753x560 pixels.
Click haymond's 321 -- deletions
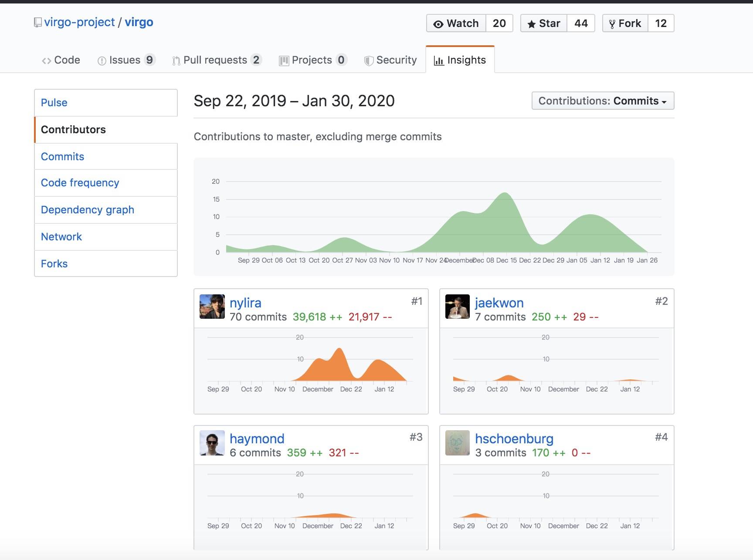click(344, 453)
